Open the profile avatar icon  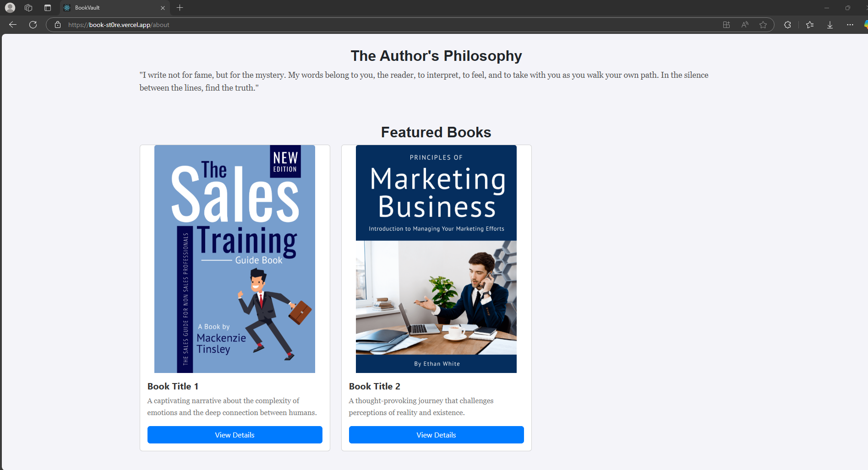click(x=10, y=8)
